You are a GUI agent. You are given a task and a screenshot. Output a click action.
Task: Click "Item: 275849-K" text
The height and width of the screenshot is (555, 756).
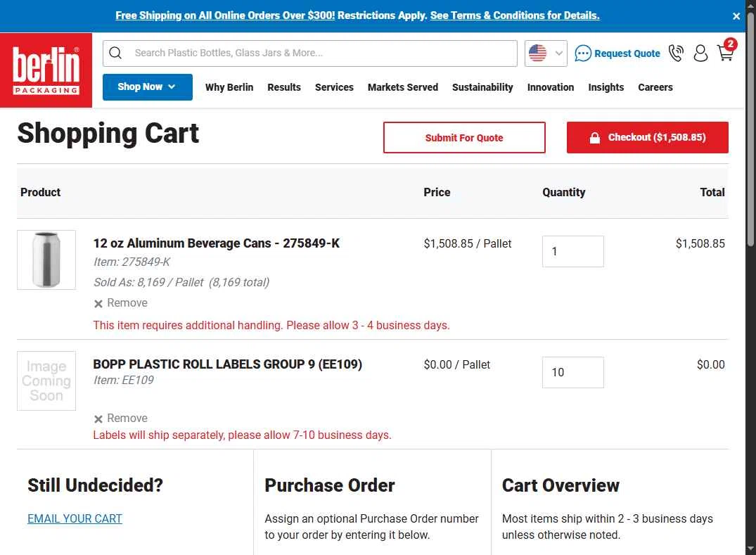point(132,262)
